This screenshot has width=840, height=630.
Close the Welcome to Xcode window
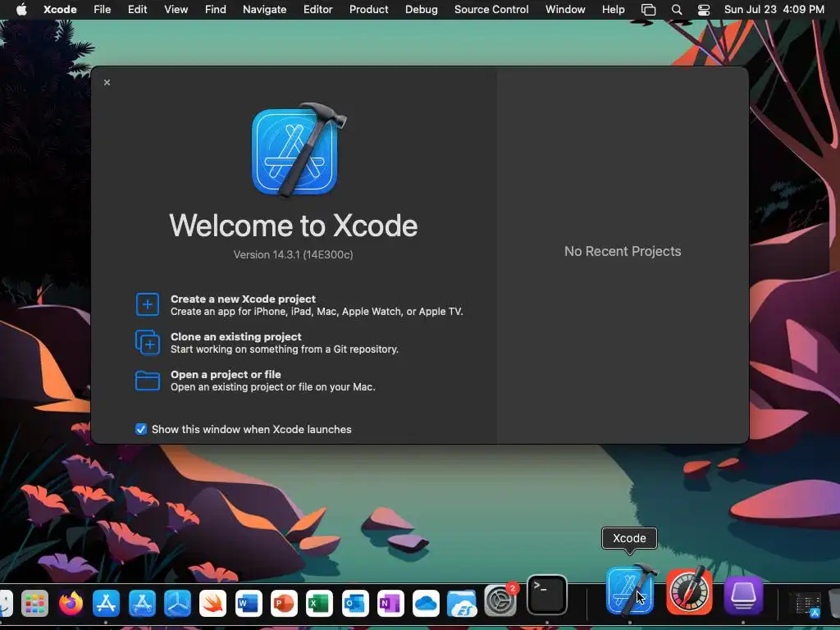coord(107,83)
